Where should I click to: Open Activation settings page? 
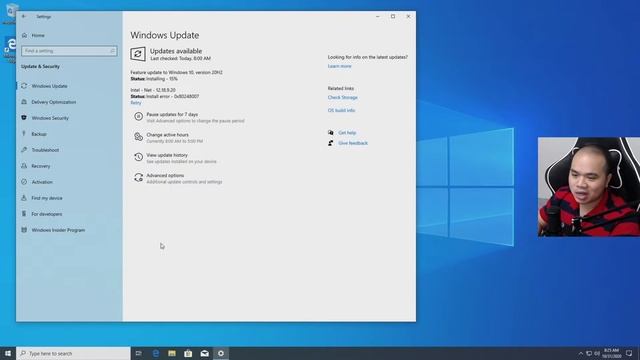42,182
